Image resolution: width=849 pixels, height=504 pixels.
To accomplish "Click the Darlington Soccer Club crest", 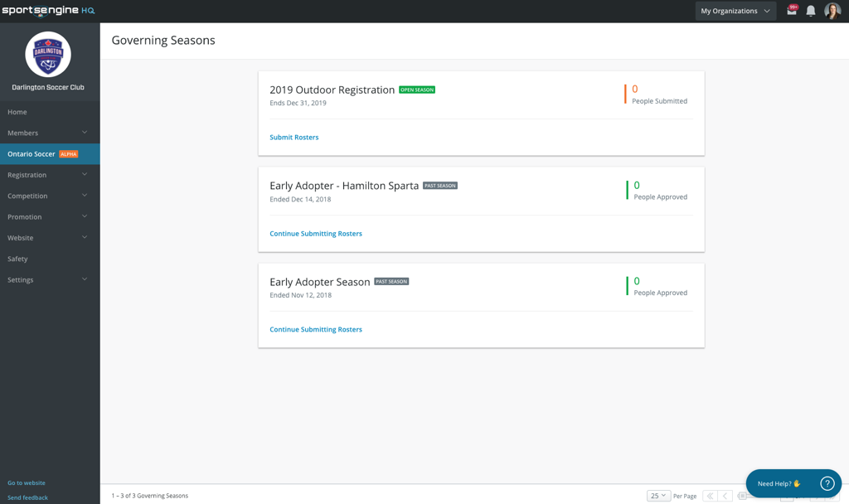I will pyautogui.click(x=48, y=55).
